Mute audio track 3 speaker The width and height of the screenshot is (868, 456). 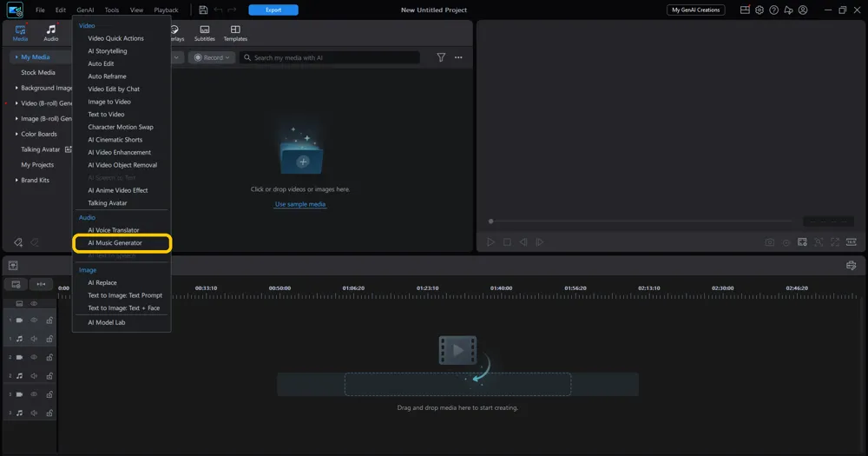(x=34, y=413)
